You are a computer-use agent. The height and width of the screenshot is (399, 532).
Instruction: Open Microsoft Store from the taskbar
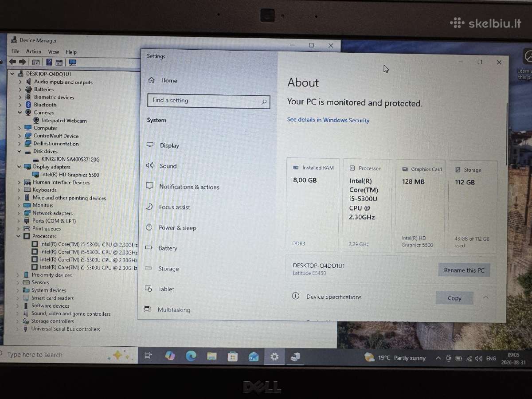click(233, 356)
